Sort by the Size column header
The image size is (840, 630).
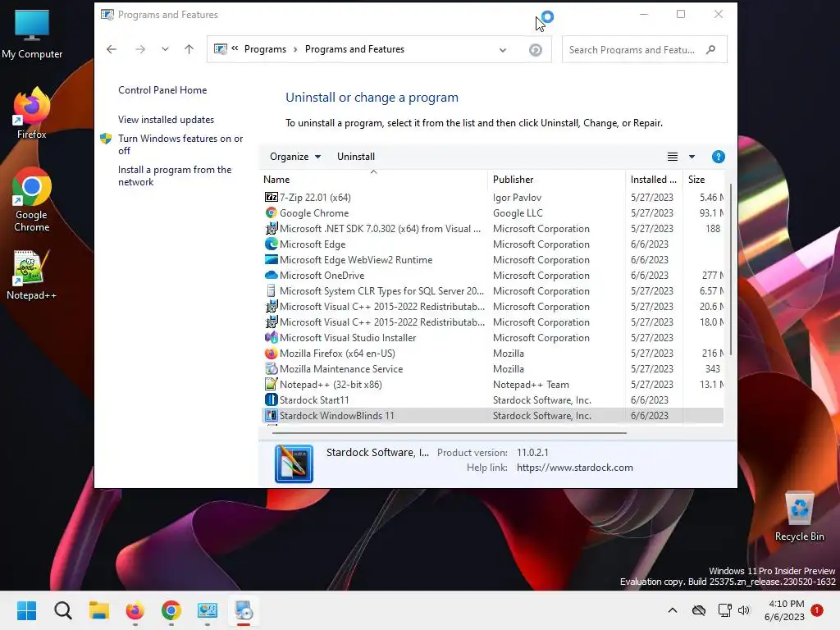pos(703,179)
